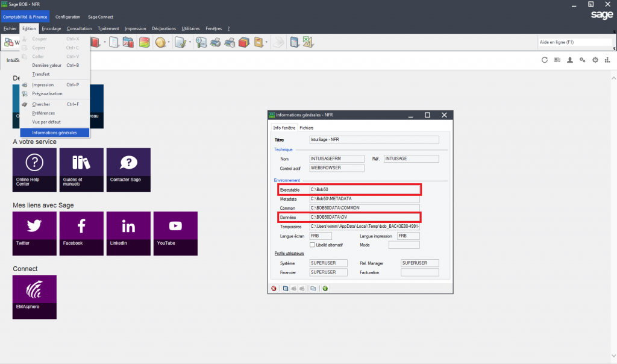
Task: Click the document with checkmark toolbar icon
Action: pyautogui.click(x=180, y=43)
